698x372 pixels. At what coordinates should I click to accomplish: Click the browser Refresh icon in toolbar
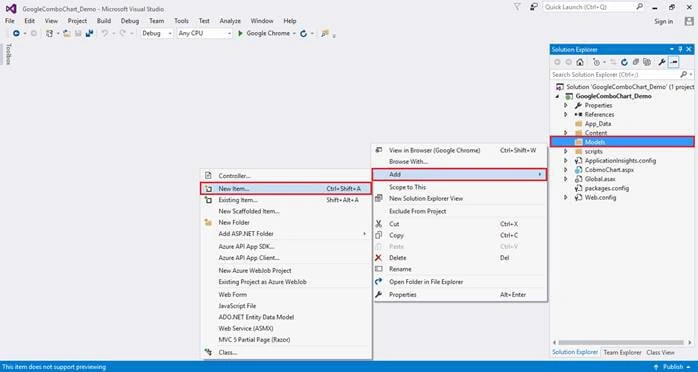[x=304, y=33]
